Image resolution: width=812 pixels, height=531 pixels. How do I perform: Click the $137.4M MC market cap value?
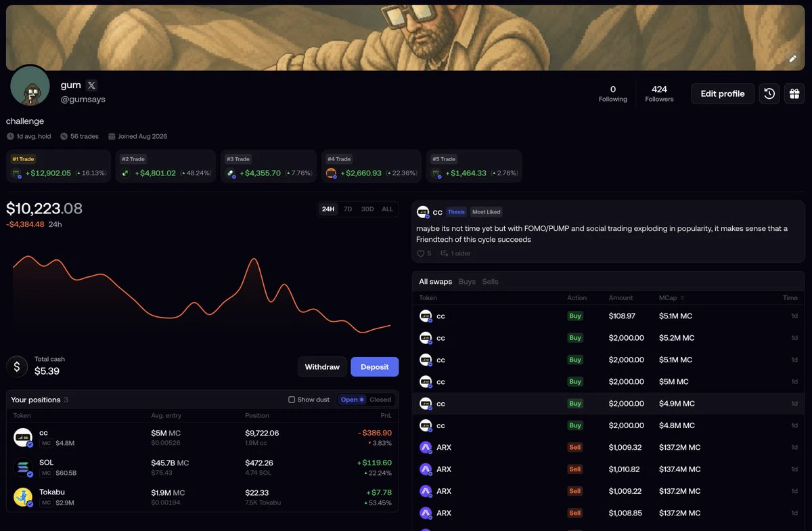679,469
